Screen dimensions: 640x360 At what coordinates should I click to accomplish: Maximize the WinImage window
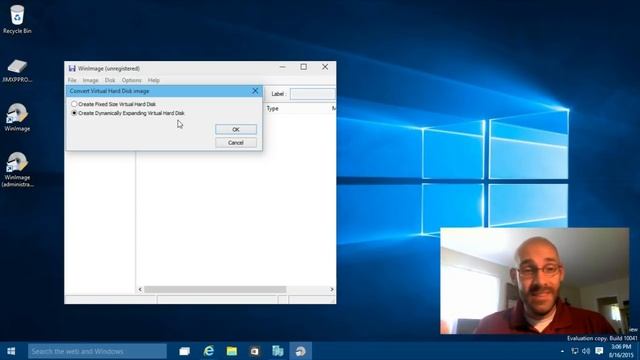(x=304, y=67)
